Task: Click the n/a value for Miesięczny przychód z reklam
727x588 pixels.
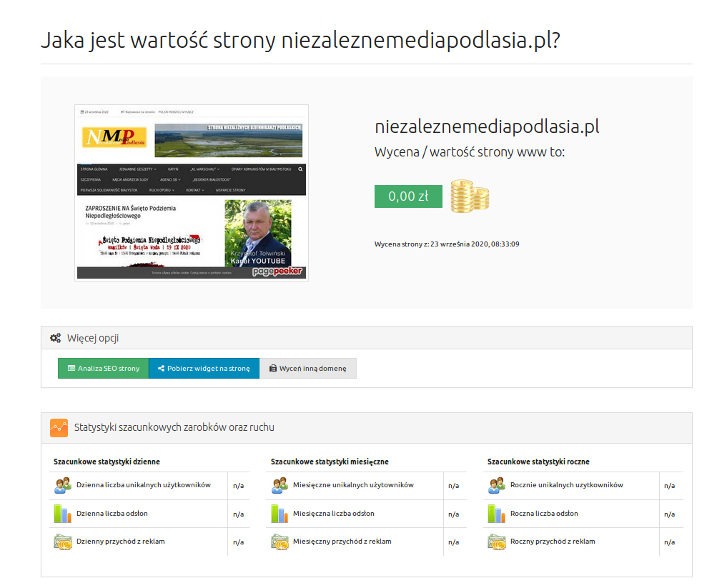Action: pyautogui.click(x=453, y=542)
